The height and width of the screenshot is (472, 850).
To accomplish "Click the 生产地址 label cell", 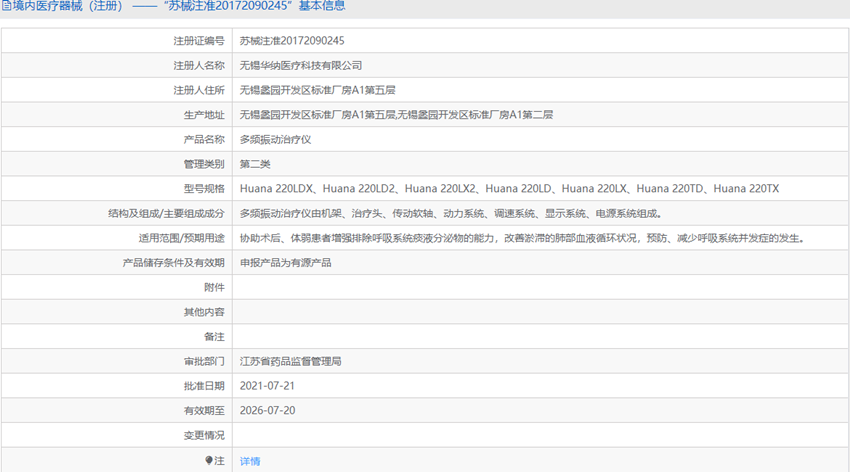I will click(x=117, y=115).
